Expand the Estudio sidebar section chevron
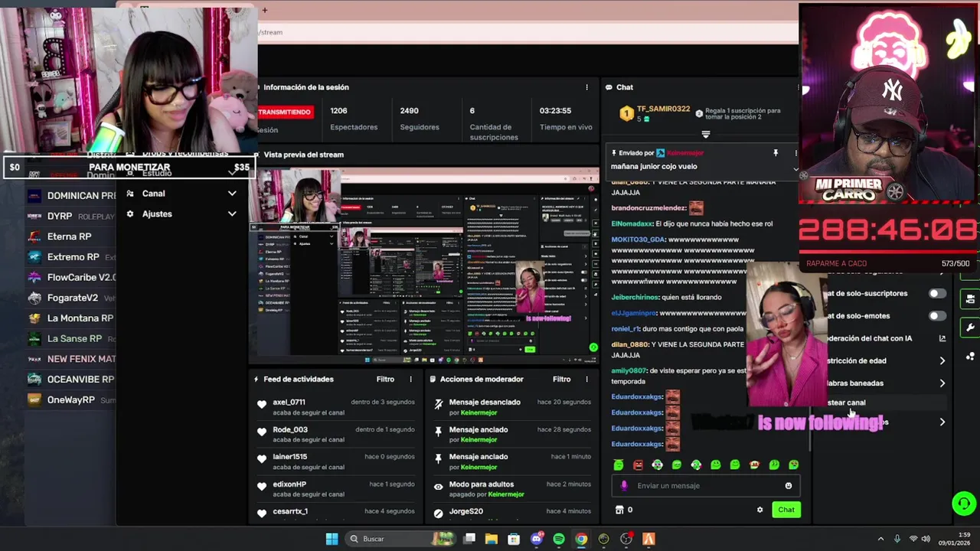980x551 pixels. click(x=232, y=173)
